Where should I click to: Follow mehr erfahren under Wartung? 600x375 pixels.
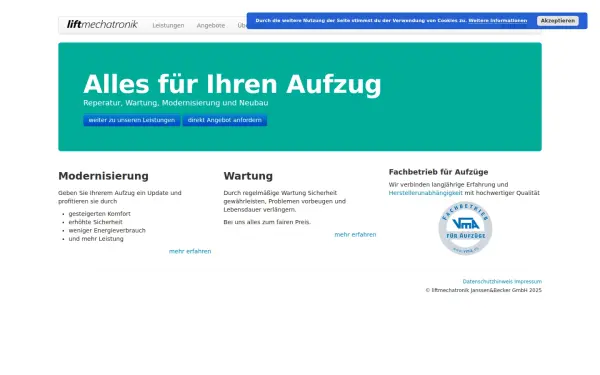(355, 235)
